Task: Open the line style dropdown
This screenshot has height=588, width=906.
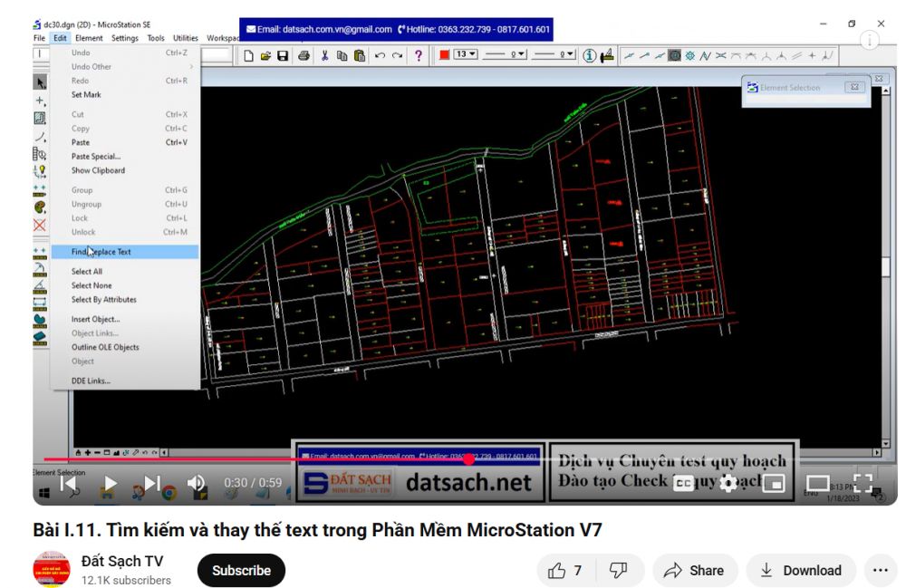Action: [x=506, y=55]
